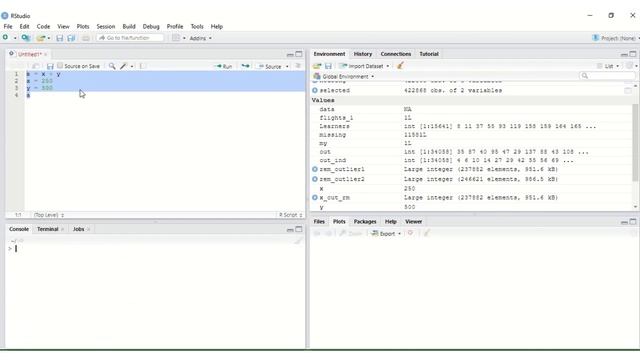The width and height of the screenshot is (640, 360).
Task: View the selected data frame table icon
Action: (x=628, y=91)
